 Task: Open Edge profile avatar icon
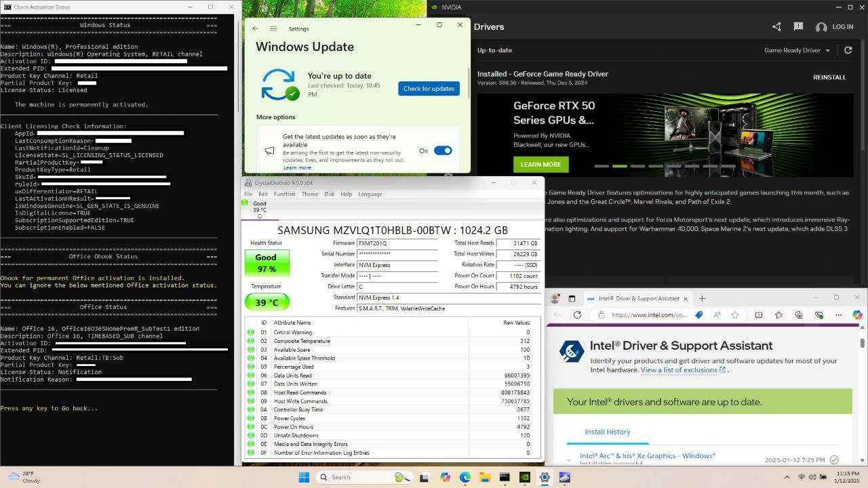coord(555,298)
